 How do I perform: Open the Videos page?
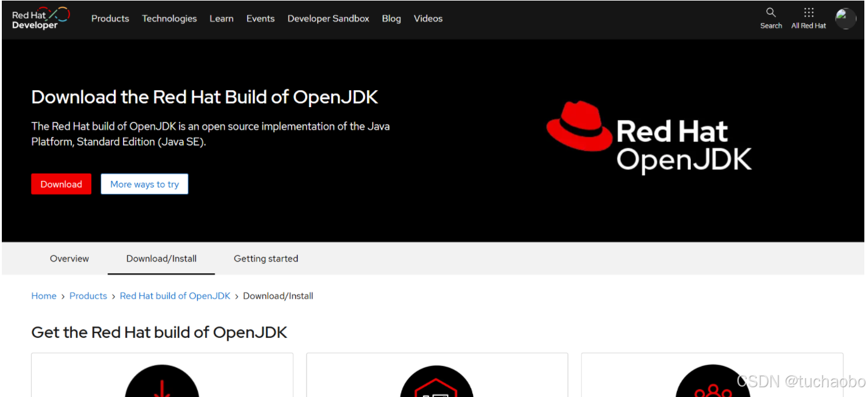(428, 19)
